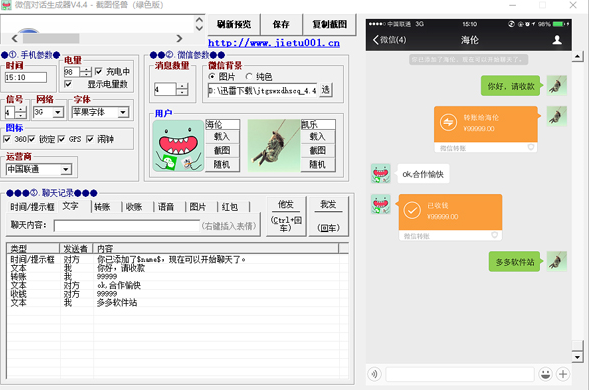Select the 图片 background radio button
Image resolution: width=589 pixels, height=390 pixels.
(212, 77)
